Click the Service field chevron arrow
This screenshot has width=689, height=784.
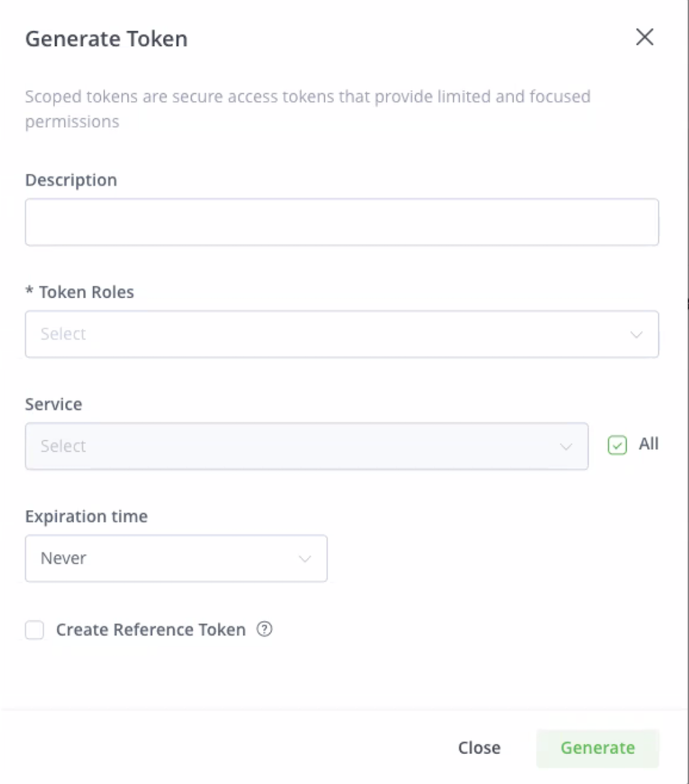pyautogui.click(x=566, y=446)
